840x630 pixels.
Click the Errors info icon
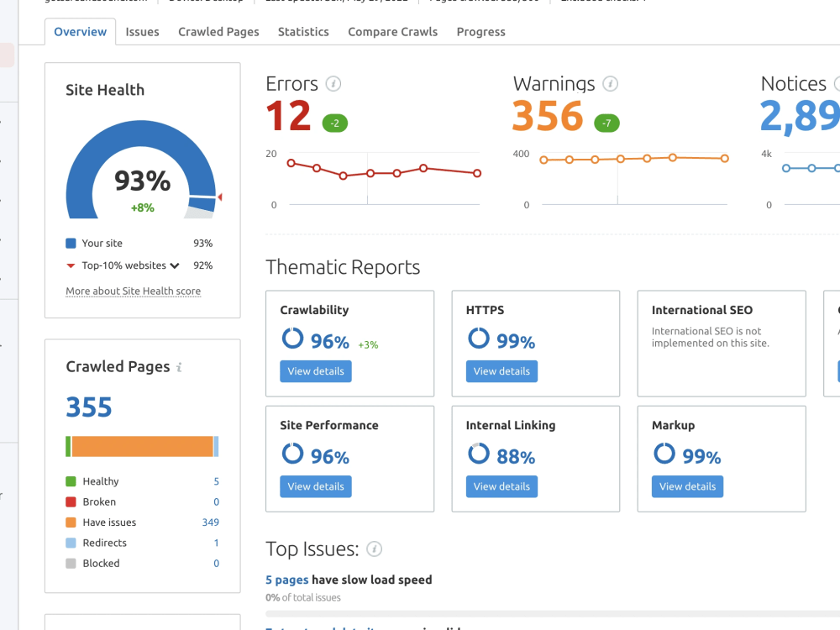(x=333, y=84)
